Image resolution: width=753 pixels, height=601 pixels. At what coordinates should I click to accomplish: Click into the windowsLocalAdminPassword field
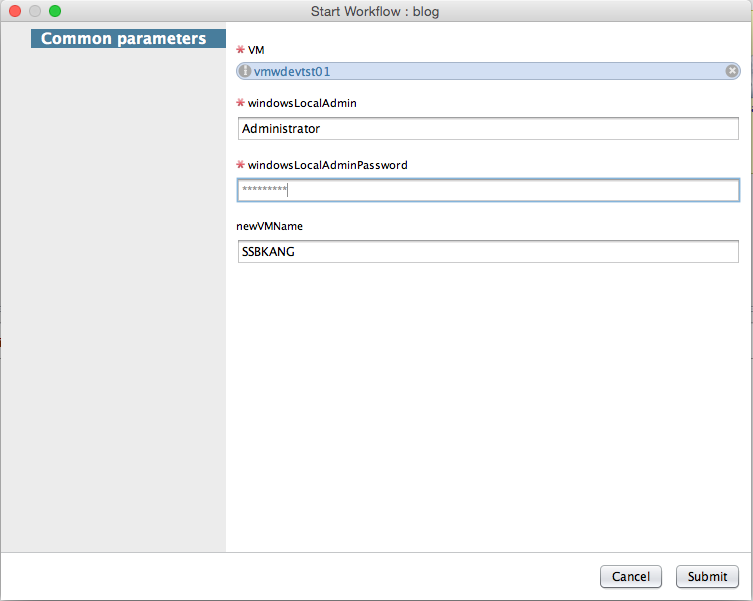pos(488,190)
